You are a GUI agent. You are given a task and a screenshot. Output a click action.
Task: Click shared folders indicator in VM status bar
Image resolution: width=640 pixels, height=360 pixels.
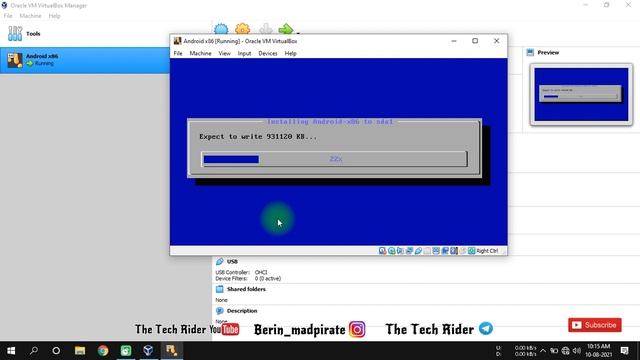point(427,251)
